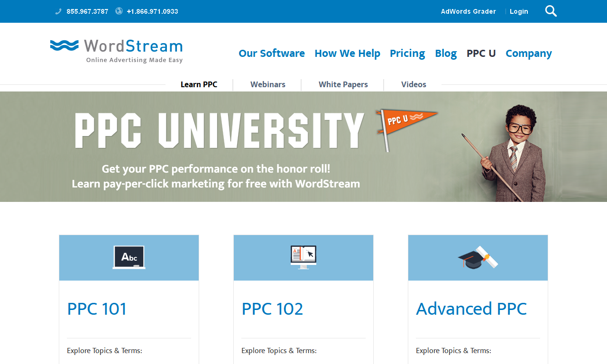Open the Company menu
The height and width of the screenshot is (364, 607).
tap(529, 54)
